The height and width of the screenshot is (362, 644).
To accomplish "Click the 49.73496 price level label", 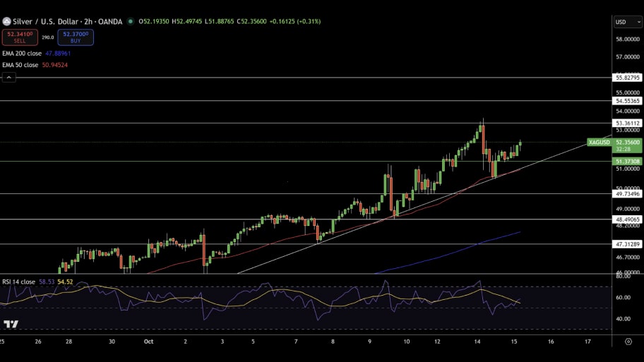I will 628,193.
